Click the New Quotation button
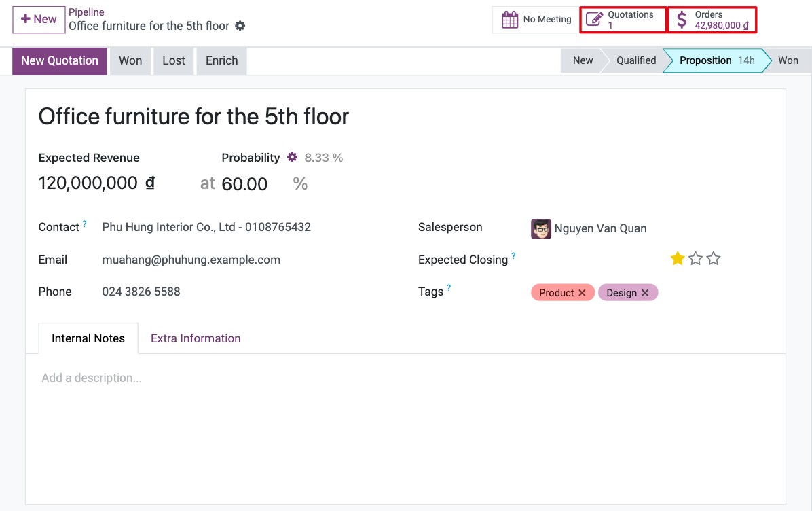812x511 pixels. coord(60,60)
